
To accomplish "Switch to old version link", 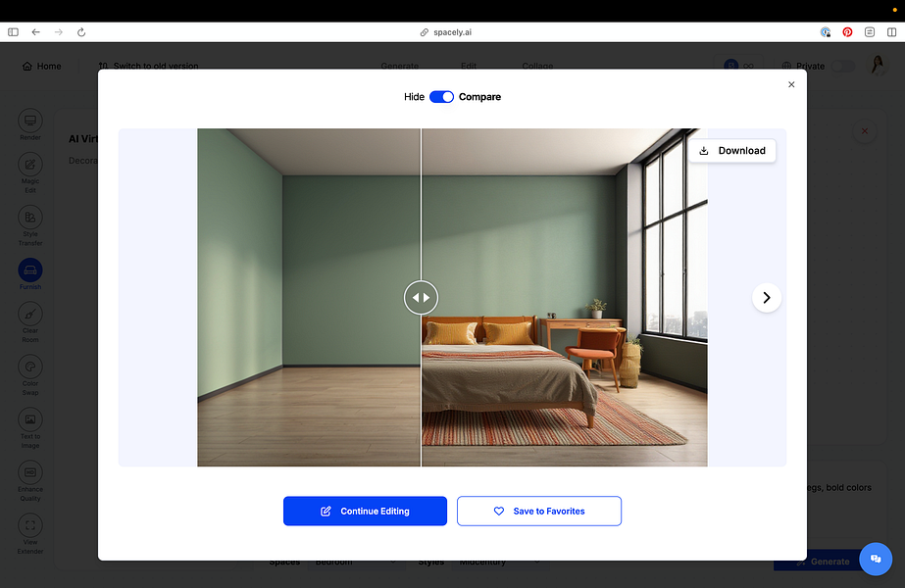I will [x=148, y=67].
